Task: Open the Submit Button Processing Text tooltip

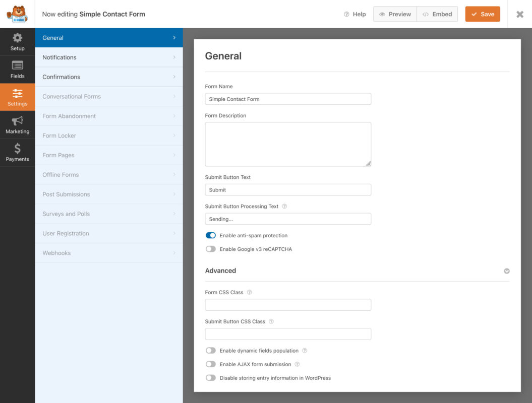Action: click(284, 206)
